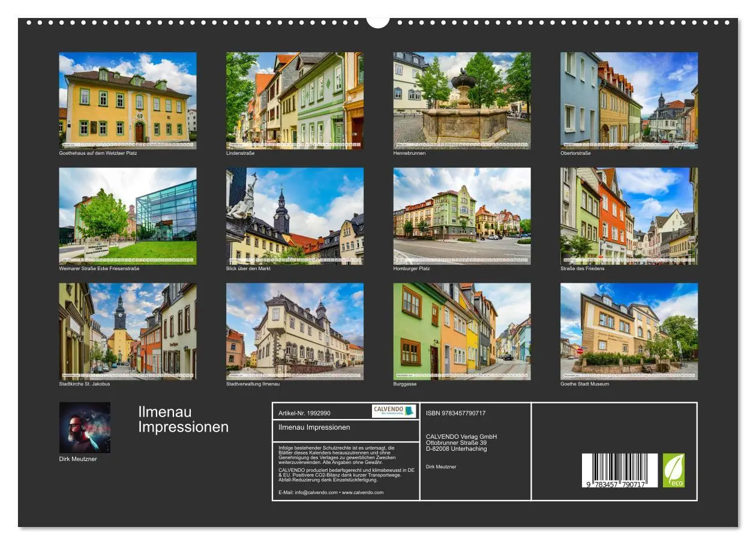Click the green eco leaf logo

[x=674, y=470]
